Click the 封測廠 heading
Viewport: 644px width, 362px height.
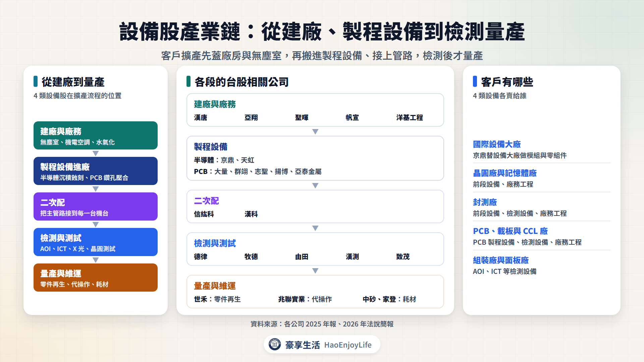(485, 202)
